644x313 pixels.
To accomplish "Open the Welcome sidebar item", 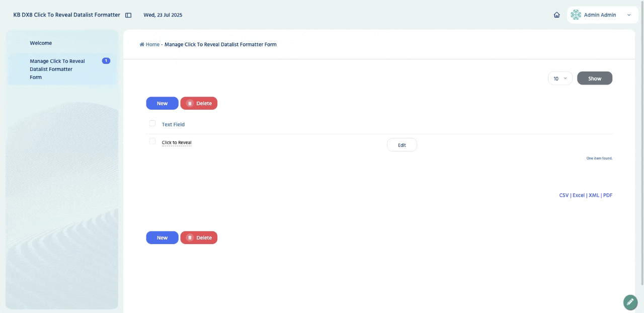I will point(41,43).
